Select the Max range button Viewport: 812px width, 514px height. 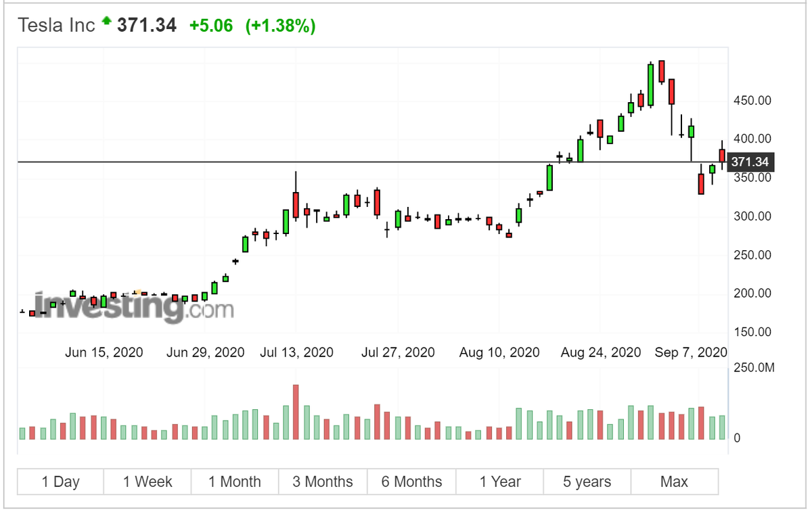[x=674, y=482]
